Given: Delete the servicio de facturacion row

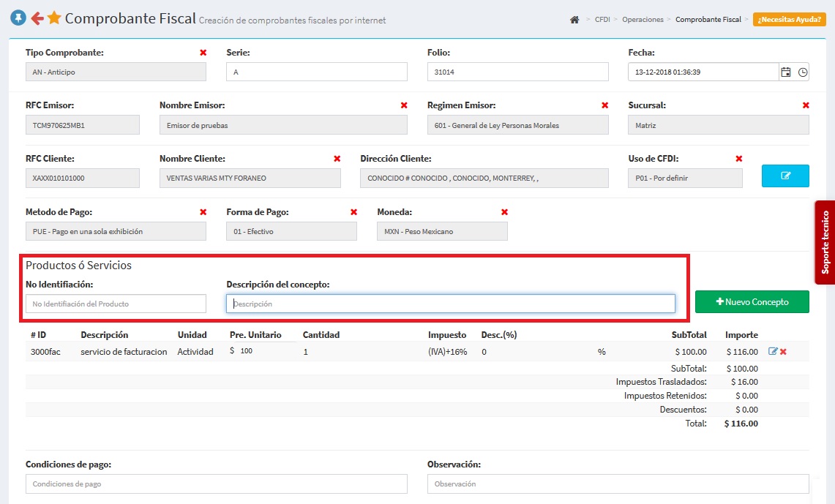Looking at the screenshot, I should click(x=783, y=352).
